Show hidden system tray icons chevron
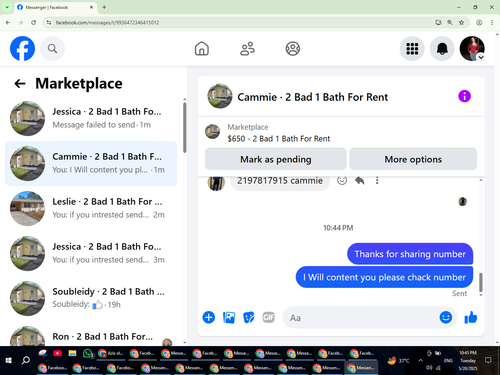 tap(421, 360)
